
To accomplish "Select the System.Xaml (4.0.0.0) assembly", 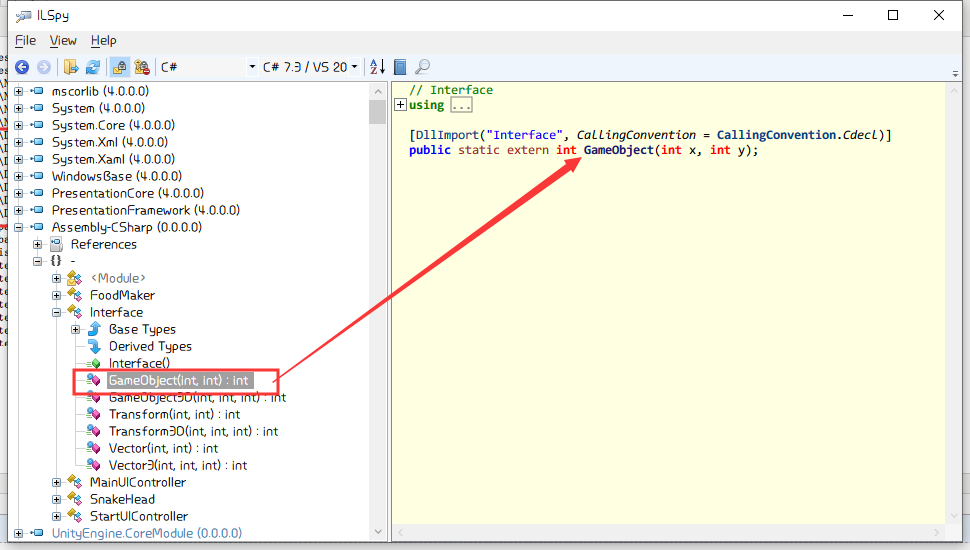I will [x=113, y=160].
